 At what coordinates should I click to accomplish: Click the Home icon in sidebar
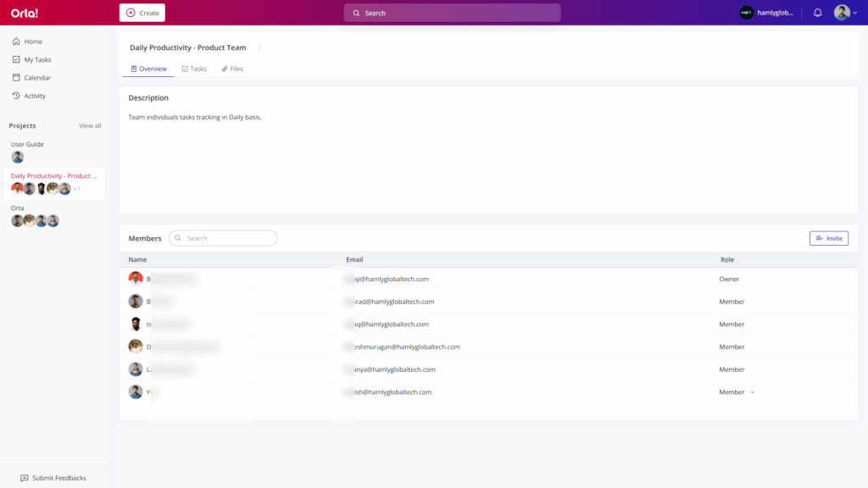click(x=16, y=42)
